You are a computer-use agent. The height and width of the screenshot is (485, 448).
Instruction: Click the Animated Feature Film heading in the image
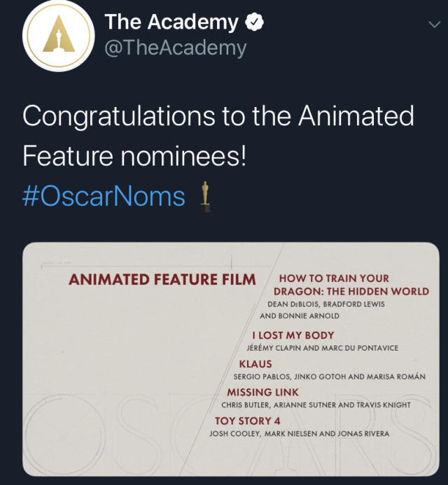[162, 280]
